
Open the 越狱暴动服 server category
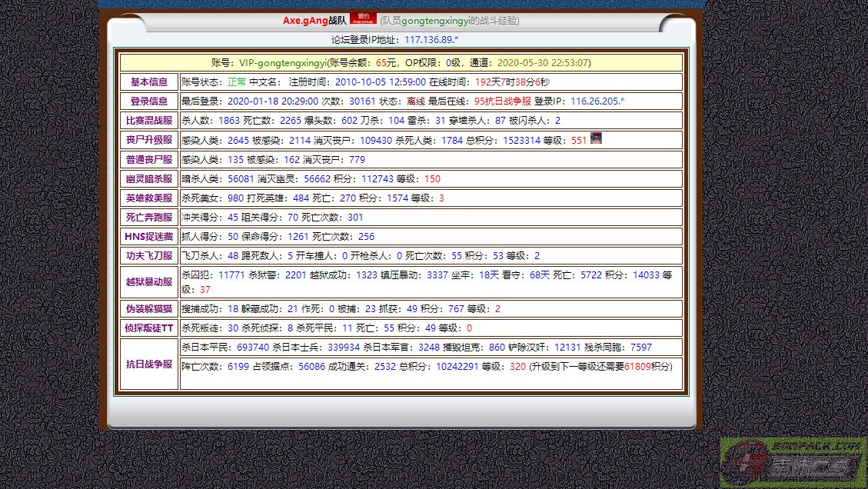click(x=149, y=282)
